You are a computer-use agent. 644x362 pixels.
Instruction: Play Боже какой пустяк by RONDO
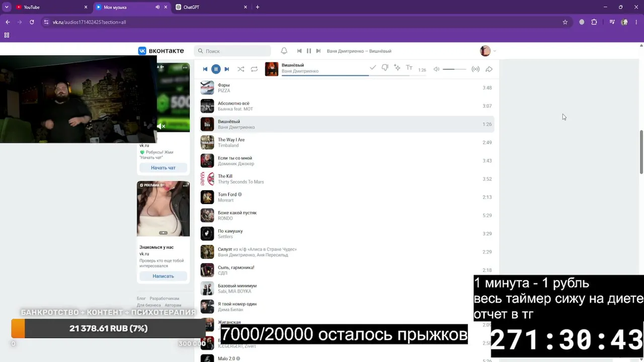click(x=346, y=215)
